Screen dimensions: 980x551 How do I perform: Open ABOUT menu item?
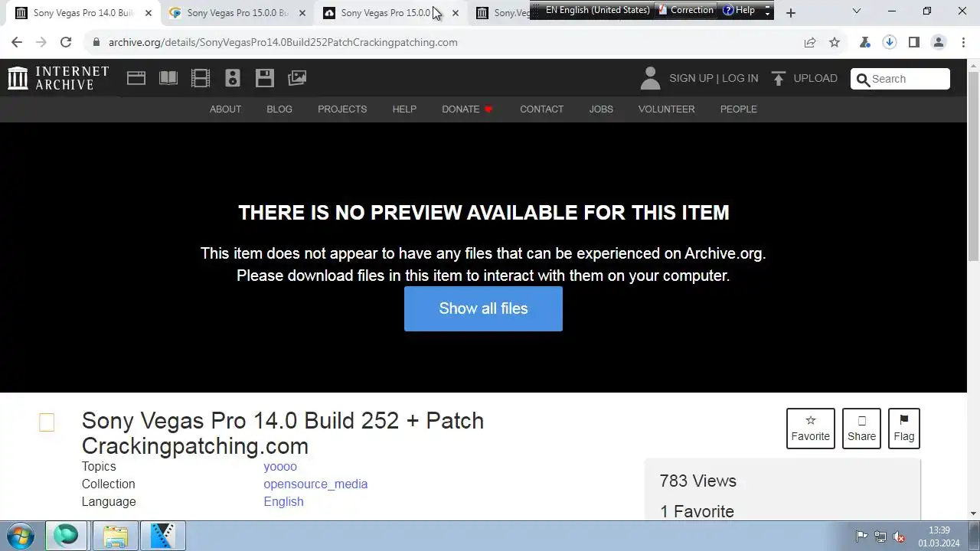click(225, 109)
